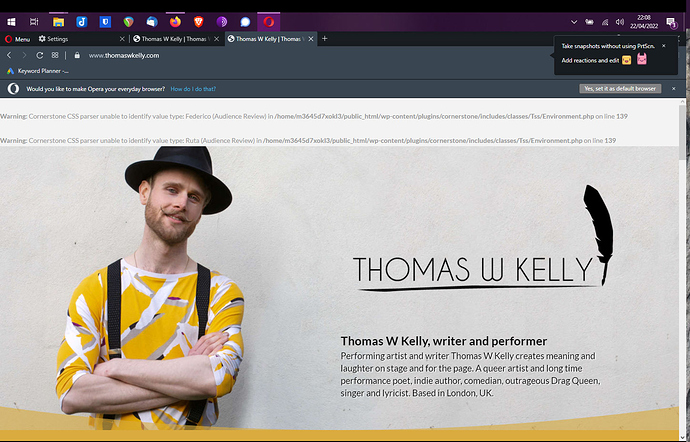
Task: Click the photo of man in hat
Action: (150, 287)
